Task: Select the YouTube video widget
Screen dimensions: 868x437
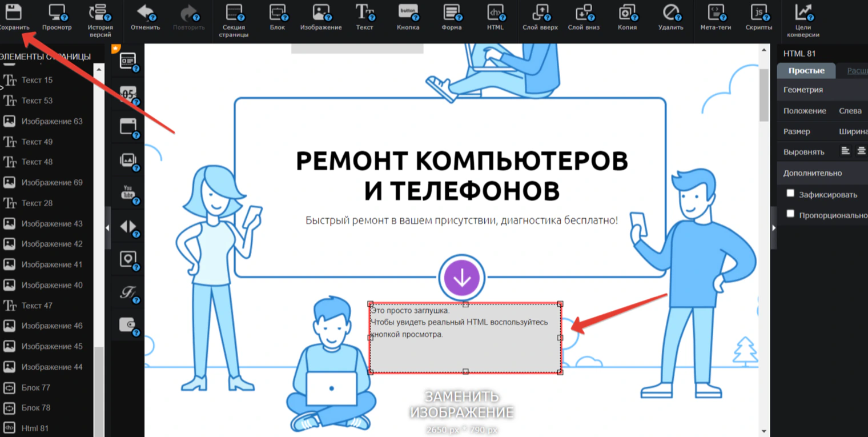Action: [x=128, y=193]
